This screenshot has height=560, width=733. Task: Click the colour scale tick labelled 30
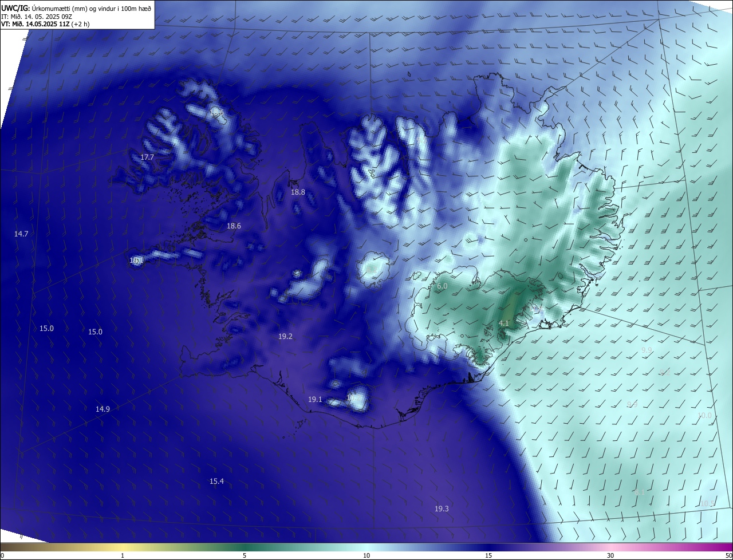[610, 555]
